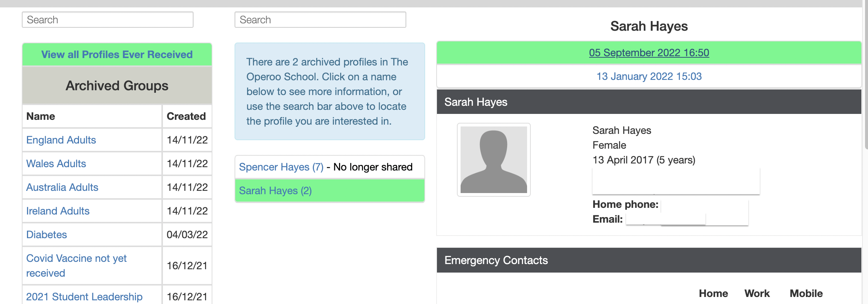The width and height of the screenshot is (868, 304).
Task: Open the England Adults archived group
Action: tap(61, 140)
